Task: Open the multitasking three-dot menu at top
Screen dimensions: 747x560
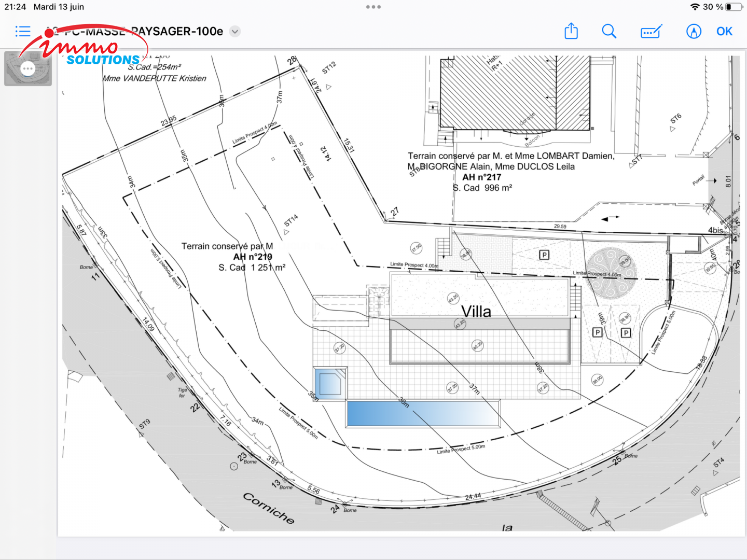Action: pos(374,7)
